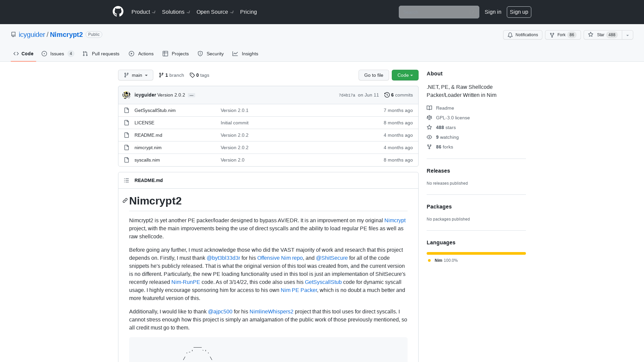The image size is (644, 362).
Task: Click the icyguider avatar in the commit row
Action: coord(126,95)
